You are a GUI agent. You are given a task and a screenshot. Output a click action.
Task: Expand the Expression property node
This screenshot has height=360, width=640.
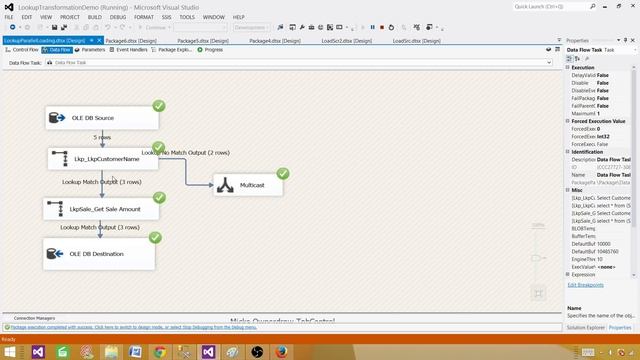[568, 274]
